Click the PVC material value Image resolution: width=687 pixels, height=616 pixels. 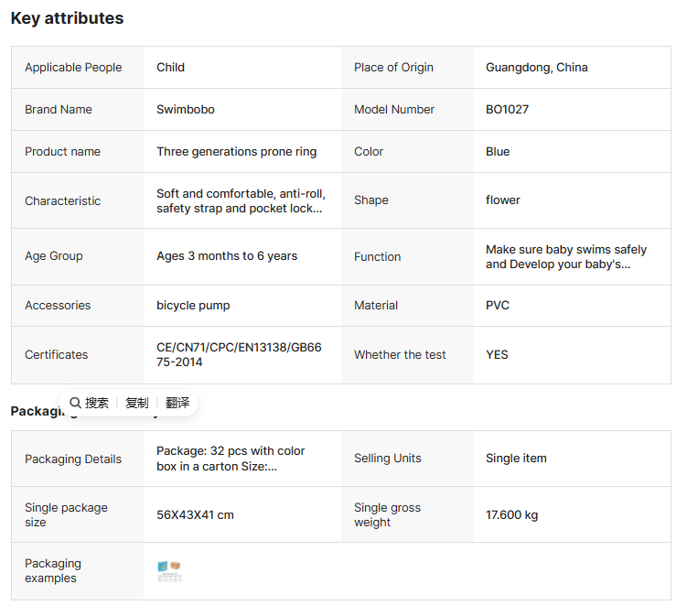pyautogui.click(x=499, y=306)
